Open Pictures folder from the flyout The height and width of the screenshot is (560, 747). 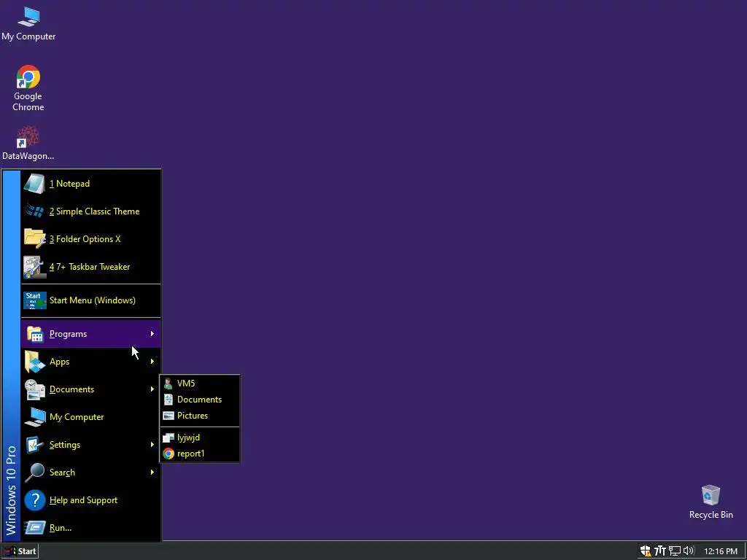click(200, 416)
